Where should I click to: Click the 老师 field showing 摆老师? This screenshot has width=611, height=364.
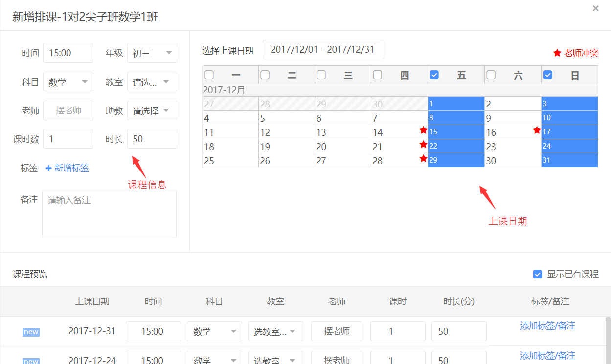click(x=68, y=110)
